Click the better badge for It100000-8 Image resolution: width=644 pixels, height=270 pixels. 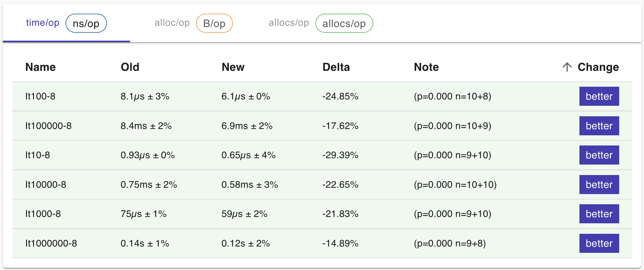tap(599, 126)
